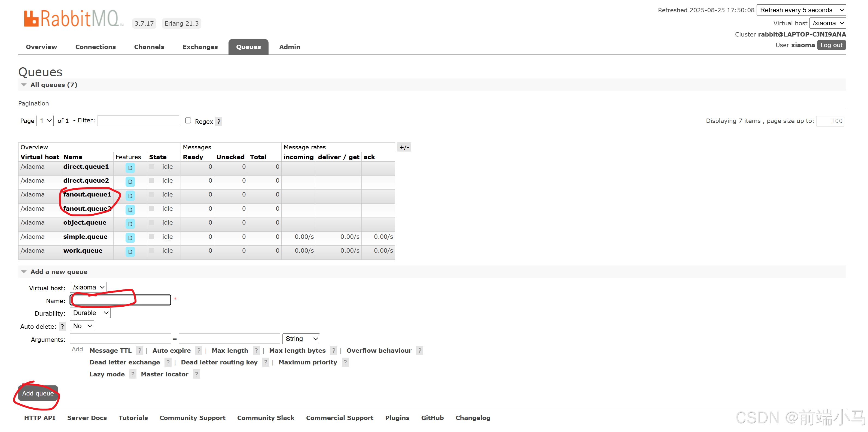Open the Refresh interval dropdown

click(801, 10)
